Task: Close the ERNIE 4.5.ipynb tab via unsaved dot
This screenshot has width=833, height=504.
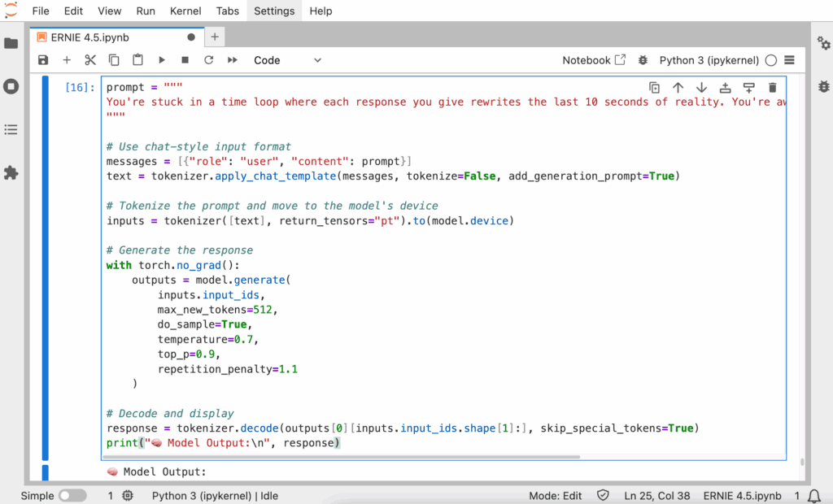Action: click(191, 37)
